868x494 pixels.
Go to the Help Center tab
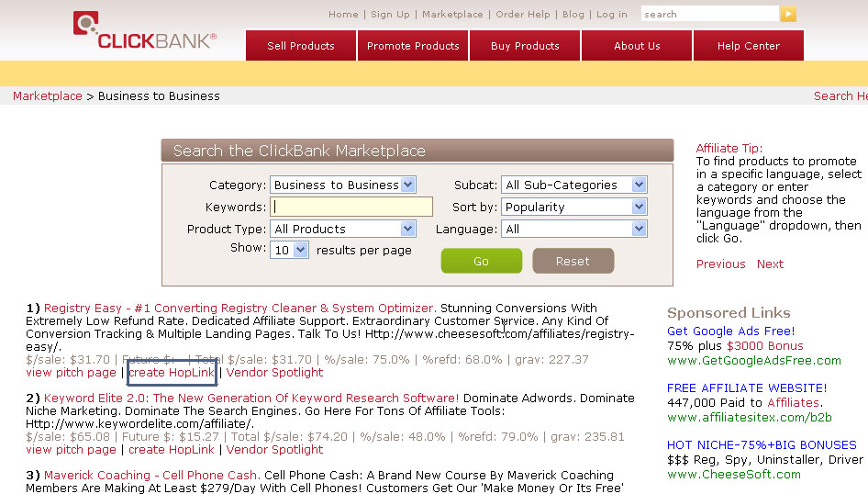748,46
